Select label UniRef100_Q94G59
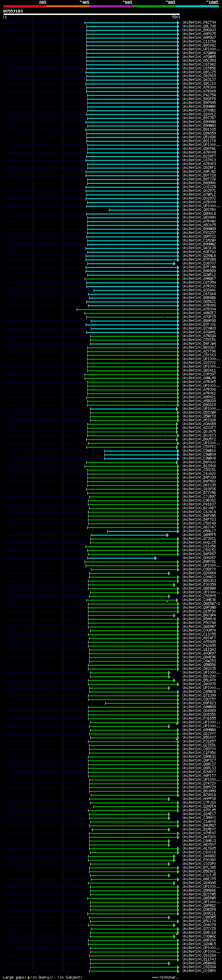This screenshot has height=980, width=222. pyautogui.click(x=199, y=133)
